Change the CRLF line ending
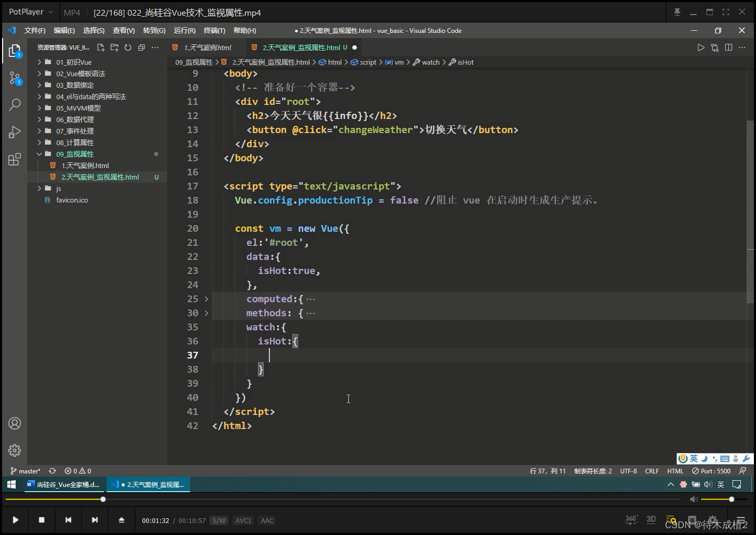 pos(652,471)
